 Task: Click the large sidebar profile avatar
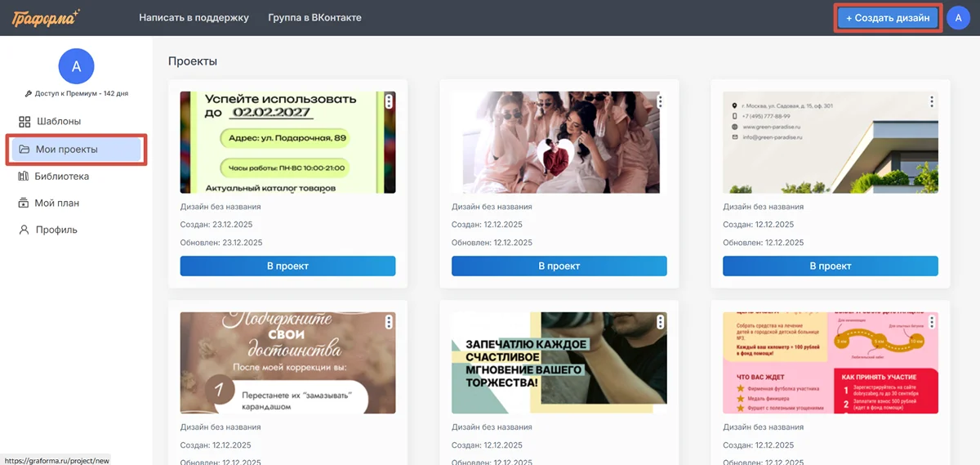tap(77, 67)
